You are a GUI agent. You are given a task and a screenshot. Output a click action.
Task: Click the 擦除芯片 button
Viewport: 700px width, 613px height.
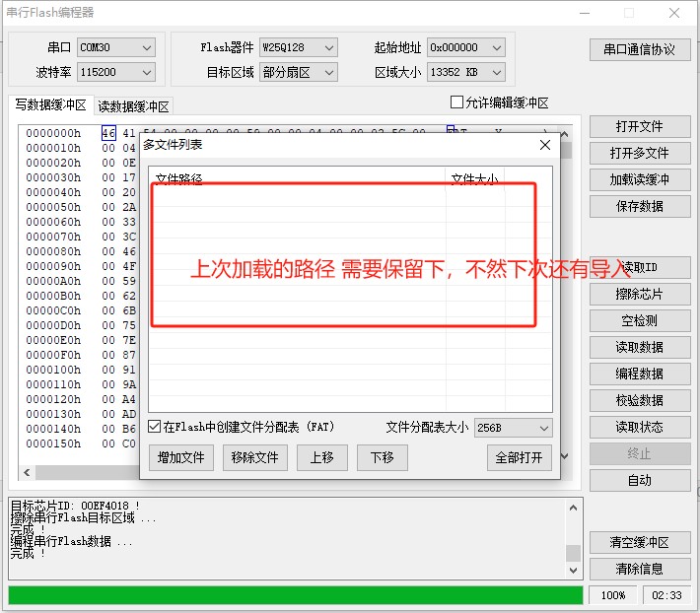(x=640, y=294)
